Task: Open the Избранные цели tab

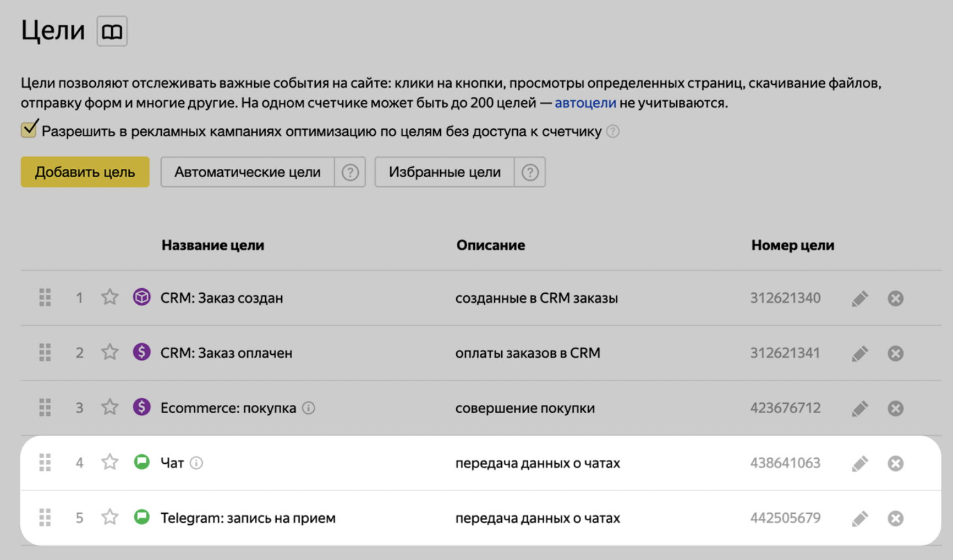Action: (x=444, y=172)
